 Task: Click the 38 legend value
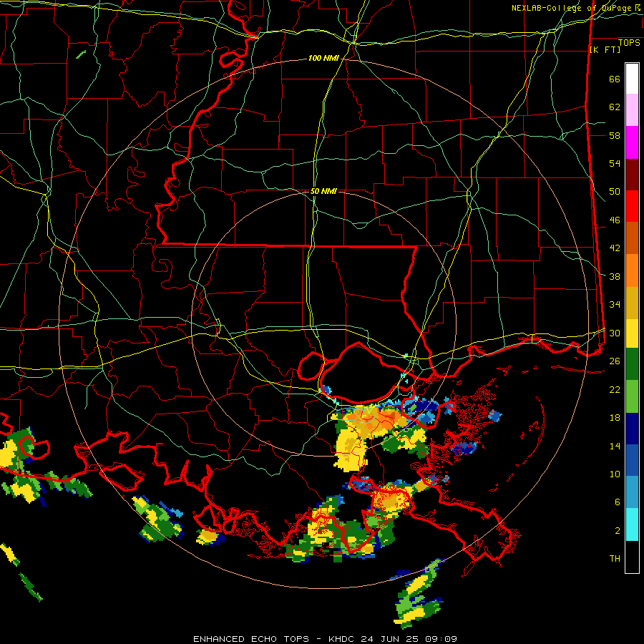coord(615,276)
